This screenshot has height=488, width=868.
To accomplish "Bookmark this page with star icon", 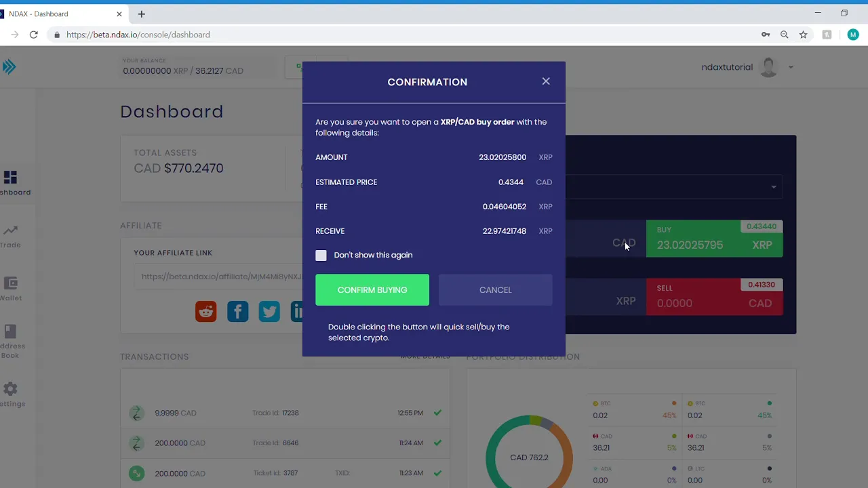I will tap(803, 35).
